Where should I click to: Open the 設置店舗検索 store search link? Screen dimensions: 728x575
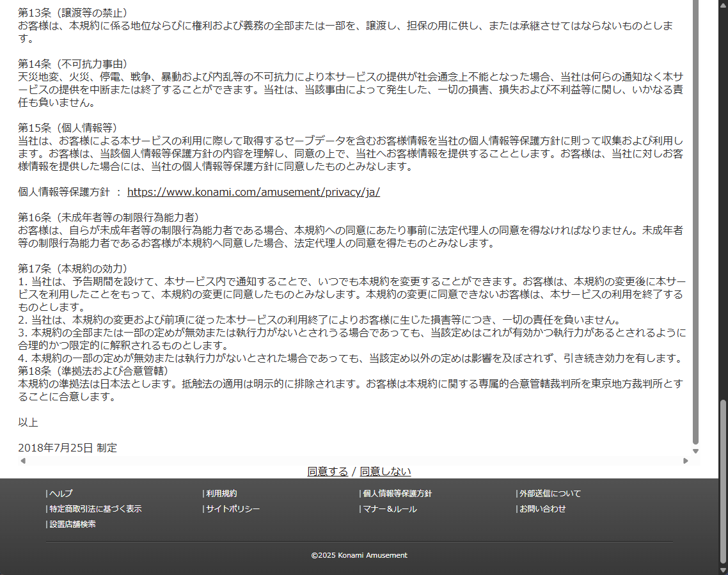(72, 524)
